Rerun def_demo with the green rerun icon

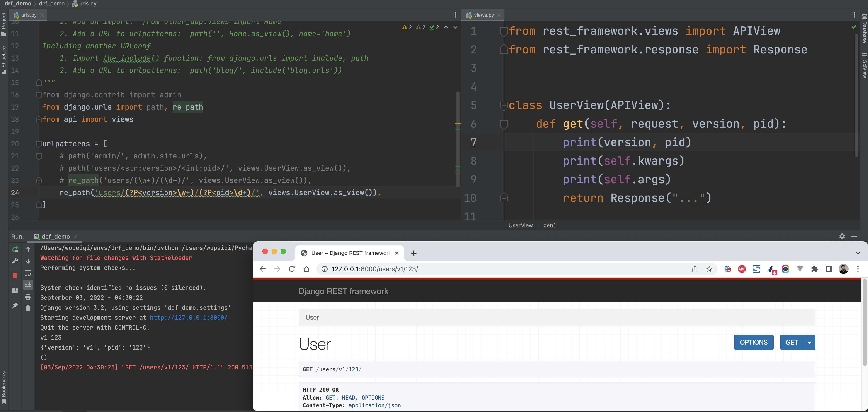15,249
